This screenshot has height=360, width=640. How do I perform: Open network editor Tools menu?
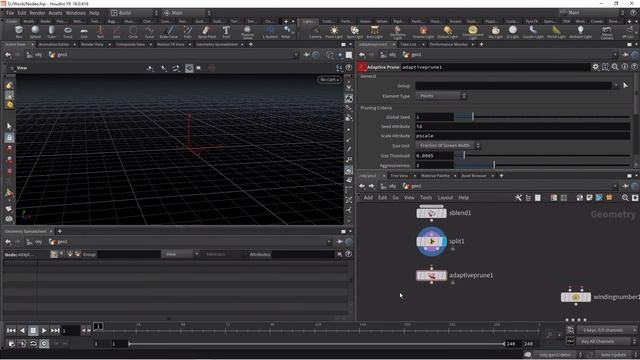[426, 198]
